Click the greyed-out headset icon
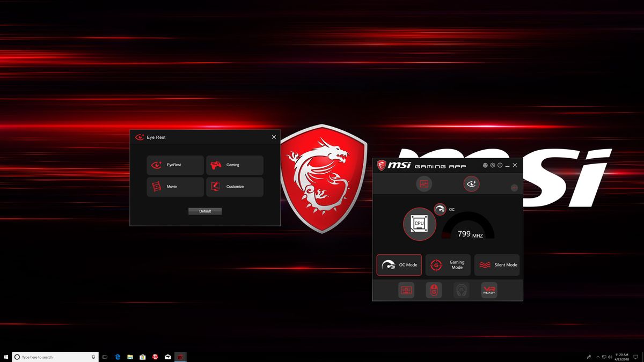The width and height of the screenshot is (644, 362). tap(461, 290)
